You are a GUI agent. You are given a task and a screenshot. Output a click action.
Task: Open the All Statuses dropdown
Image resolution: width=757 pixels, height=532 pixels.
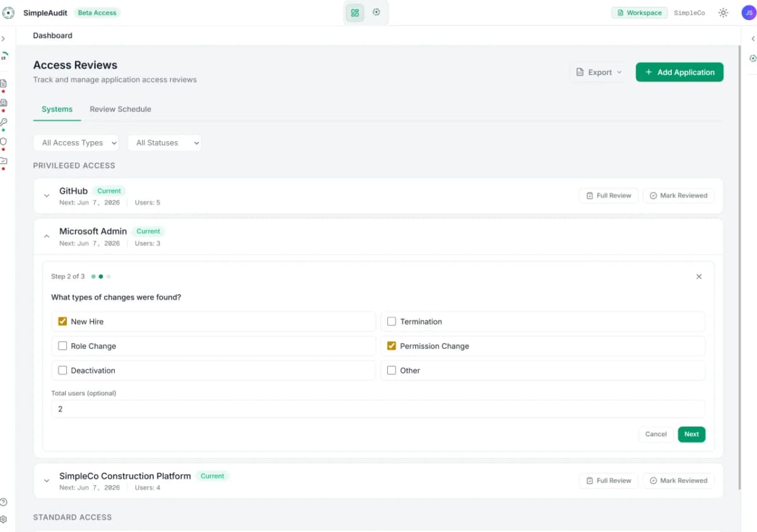point(164,142)
